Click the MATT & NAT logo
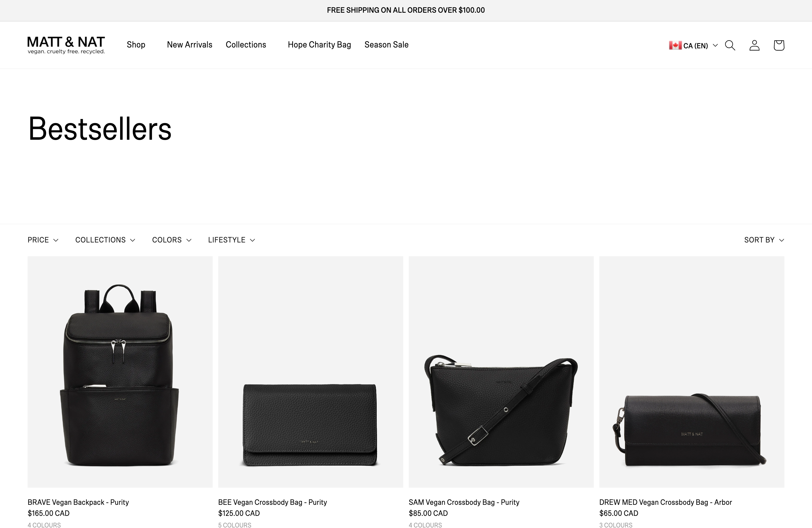The width and height of the screenshot is (812, 528). click(66, 45)
